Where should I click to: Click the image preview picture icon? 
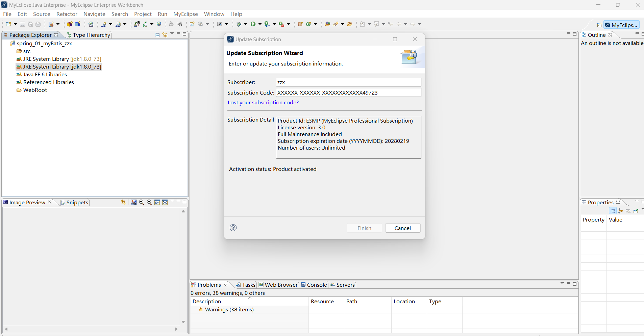pyautogui.click(x=134, y=202)
